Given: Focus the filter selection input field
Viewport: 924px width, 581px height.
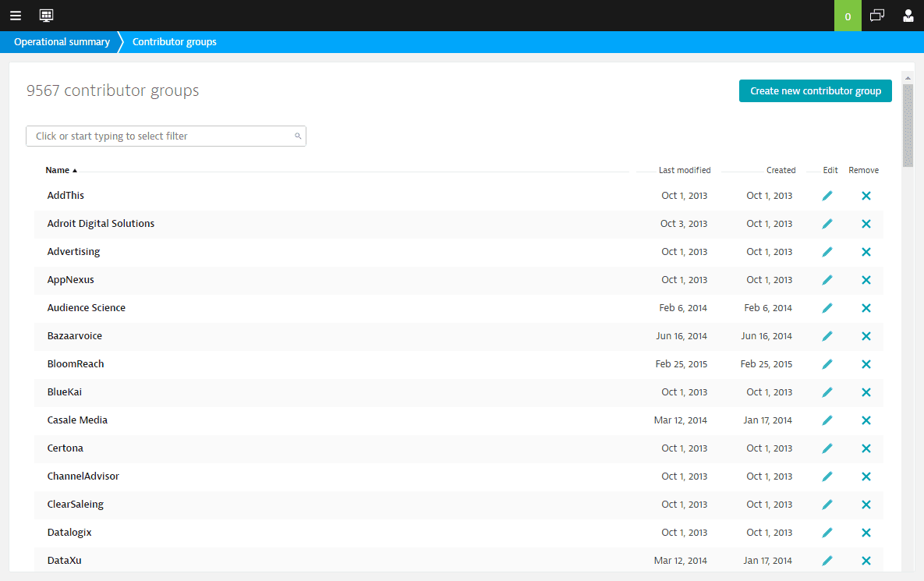Looking at the screenshot, I should coord(166,136).
